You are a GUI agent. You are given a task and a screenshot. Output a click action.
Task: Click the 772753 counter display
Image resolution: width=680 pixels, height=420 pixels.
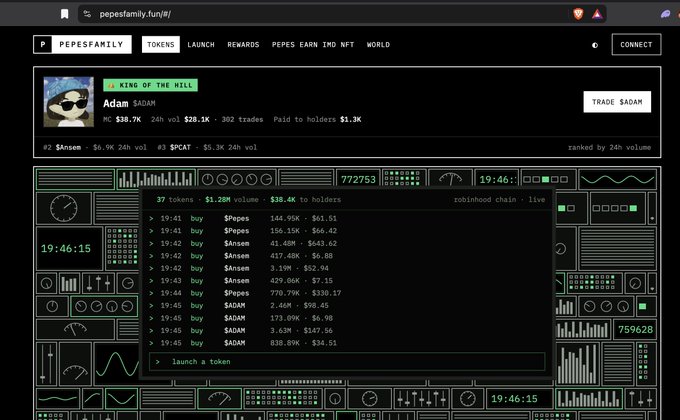click(358, 179)
